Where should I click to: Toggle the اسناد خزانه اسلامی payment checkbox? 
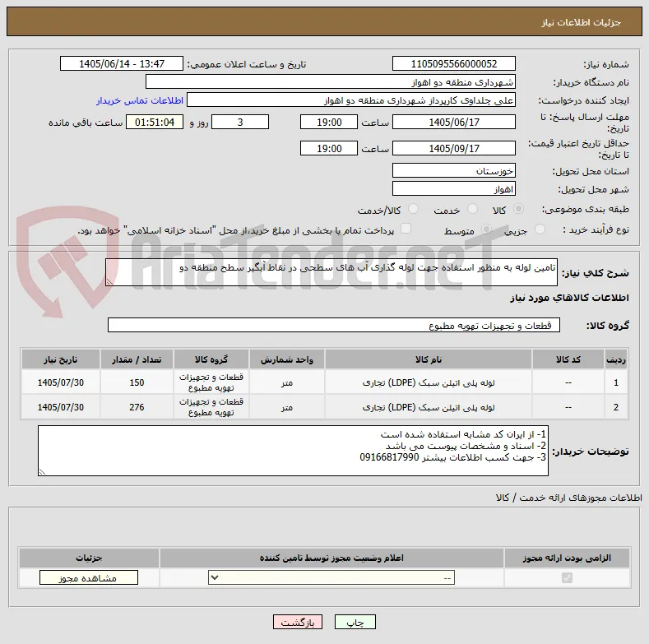[406, 229]
